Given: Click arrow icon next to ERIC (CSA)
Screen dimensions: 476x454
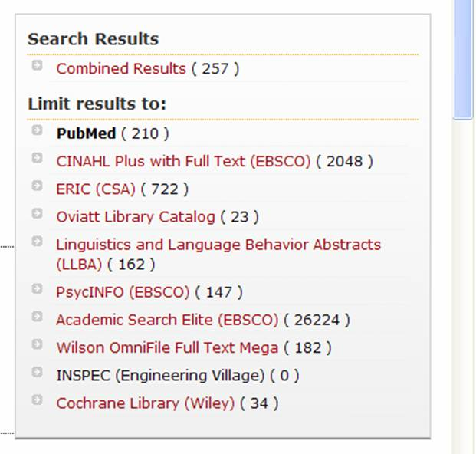Looking at the screenshot, I should 37,186.
